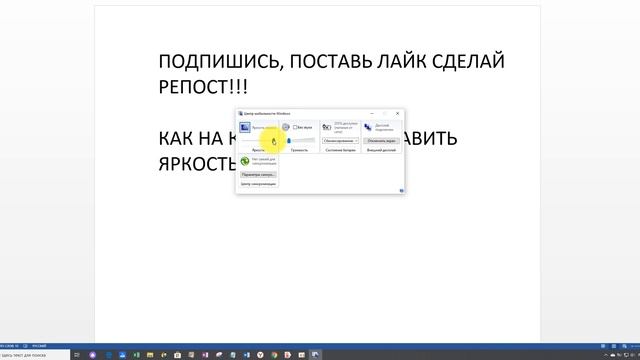Image resolution: width=640 pixels, height=360 pixels.
Task: Open Task View on the taskbar
Action: (x=76, y=355)
